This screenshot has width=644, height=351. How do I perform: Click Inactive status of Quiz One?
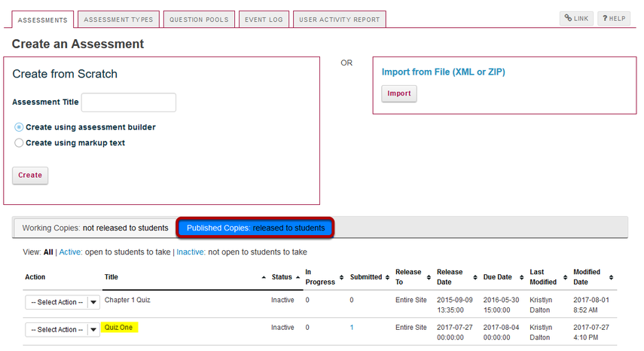tap(282, 328)
